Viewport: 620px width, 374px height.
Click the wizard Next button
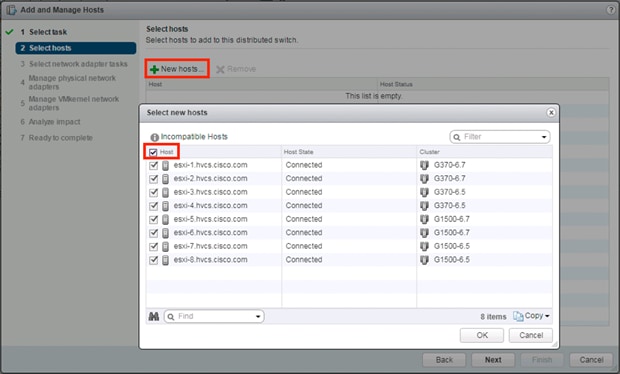click(493, 360)
